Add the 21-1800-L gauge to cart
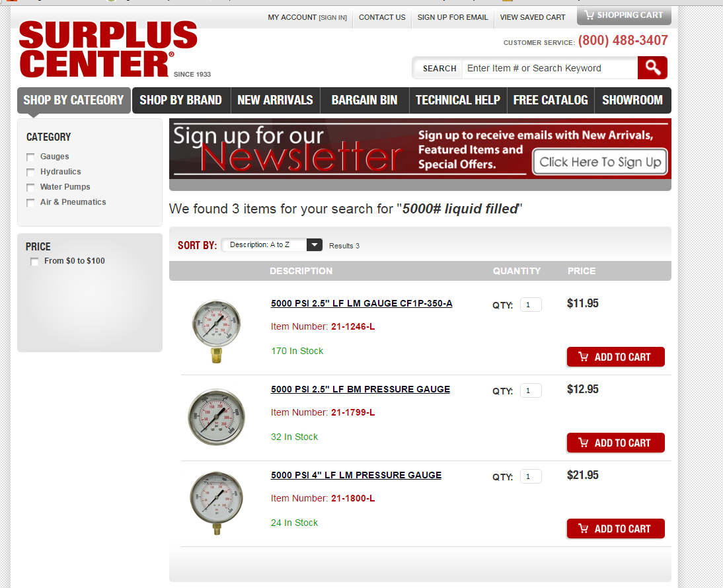Image resolution: width=723 pixels, height=588 pixels. (615, 529)
